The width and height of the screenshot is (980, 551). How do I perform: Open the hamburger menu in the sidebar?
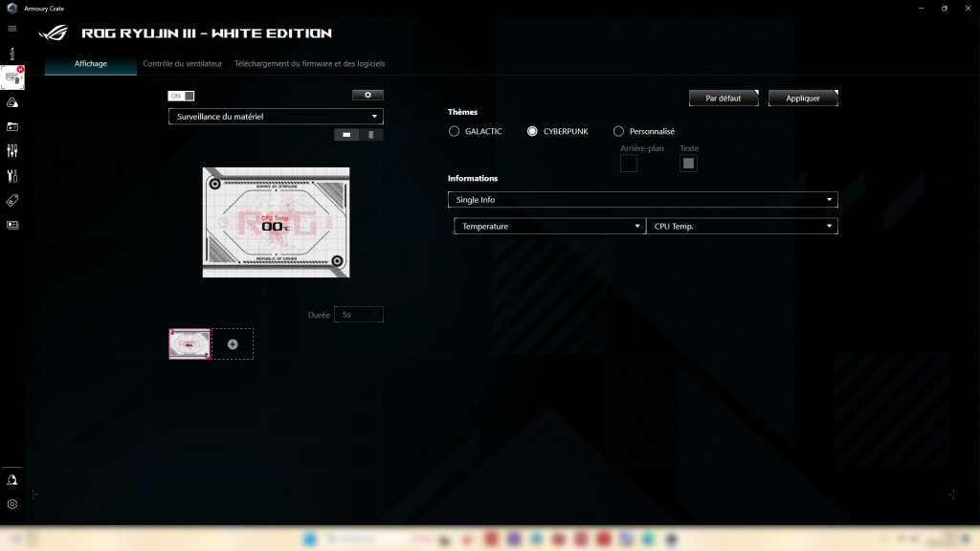pyautogui.click(x=12, y=29)
